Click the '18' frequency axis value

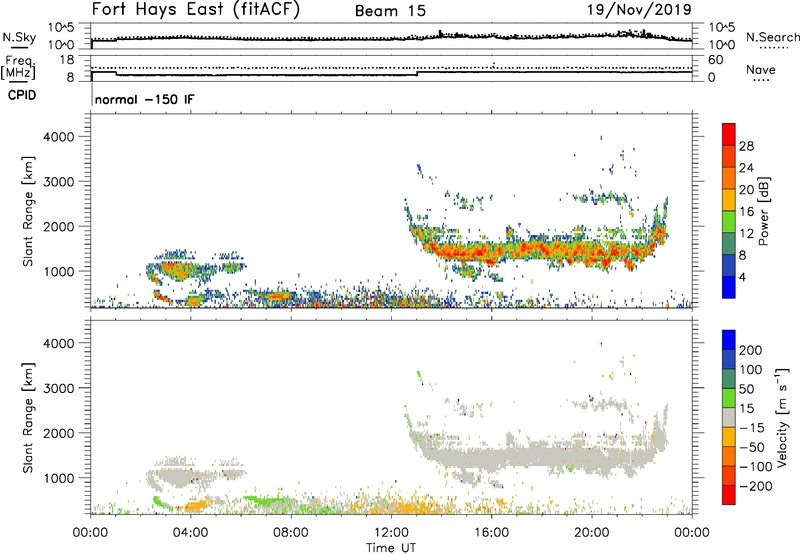(x=67, y=60)
